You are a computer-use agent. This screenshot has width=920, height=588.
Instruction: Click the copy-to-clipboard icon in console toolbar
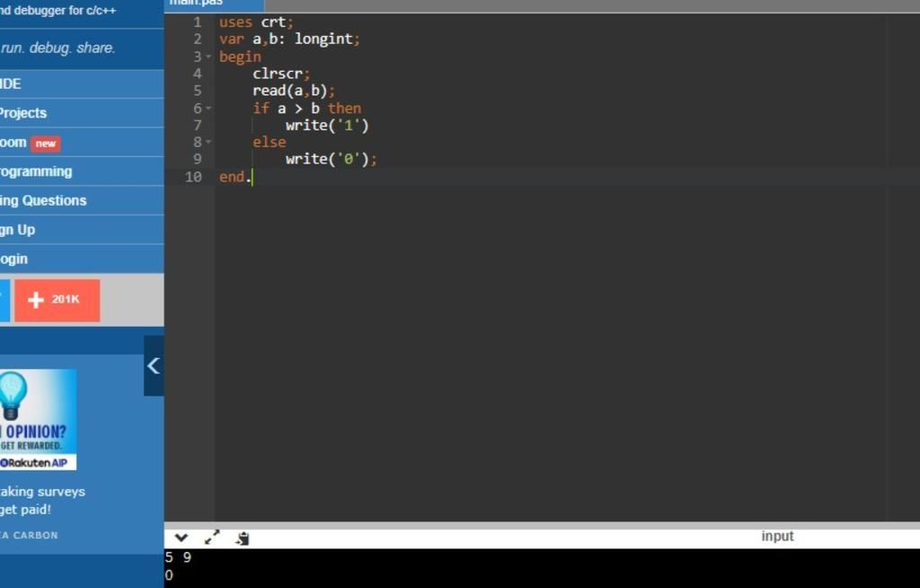pyautogui.click(x=243, y=539)
